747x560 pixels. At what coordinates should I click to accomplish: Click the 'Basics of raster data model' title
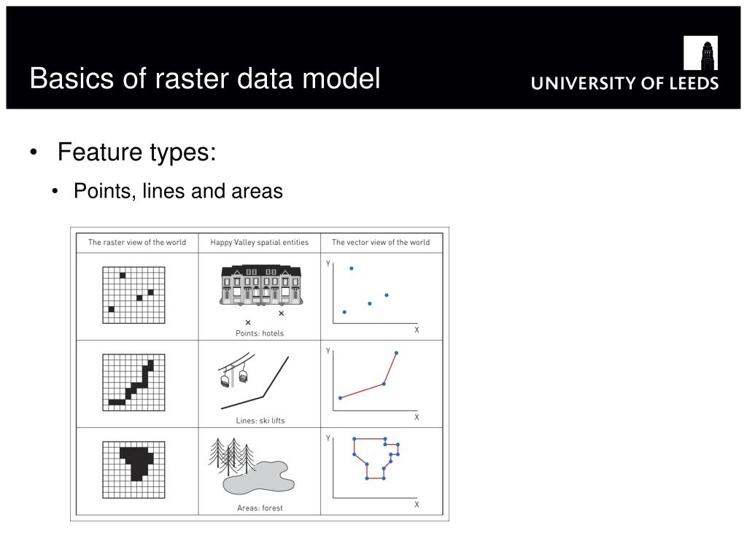pyautogui.click(x=205, y=78)
